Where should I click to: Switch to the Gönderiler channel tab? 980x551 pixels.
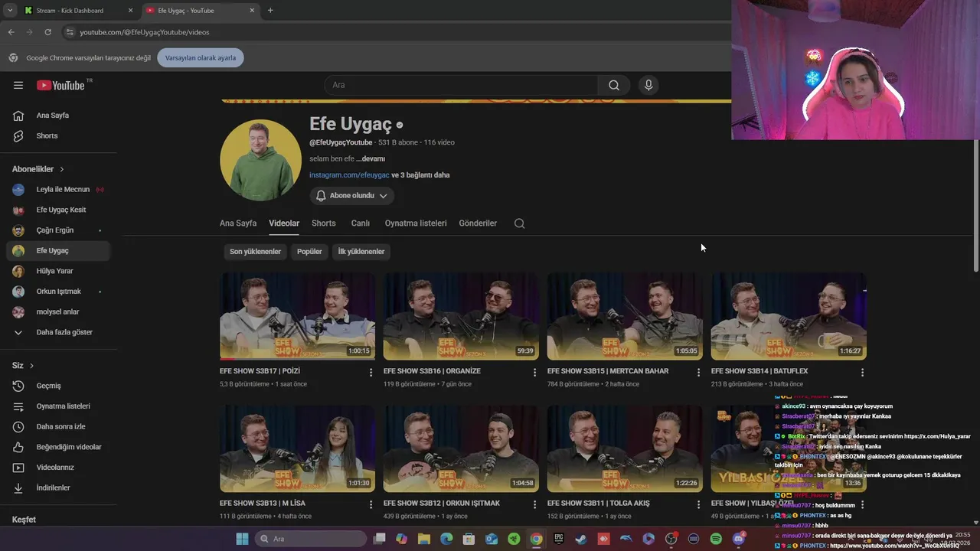pyautogui.click(x=478, y=223)
